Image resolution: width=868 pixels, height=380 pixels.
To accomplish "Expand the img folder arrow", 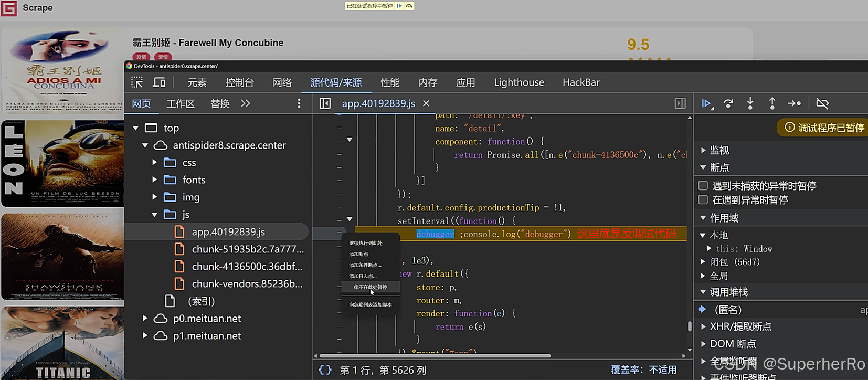I will [155, 197].
